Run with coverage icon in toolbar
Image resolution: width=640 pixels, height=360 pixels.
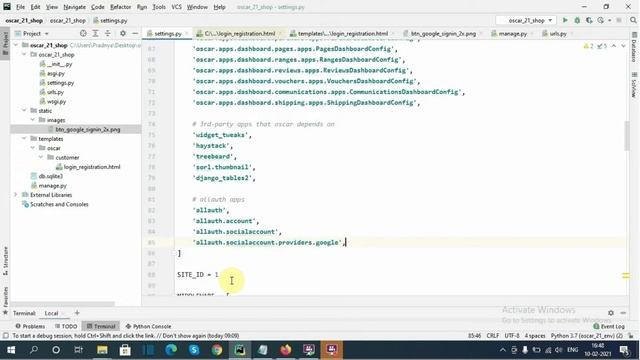589,20
